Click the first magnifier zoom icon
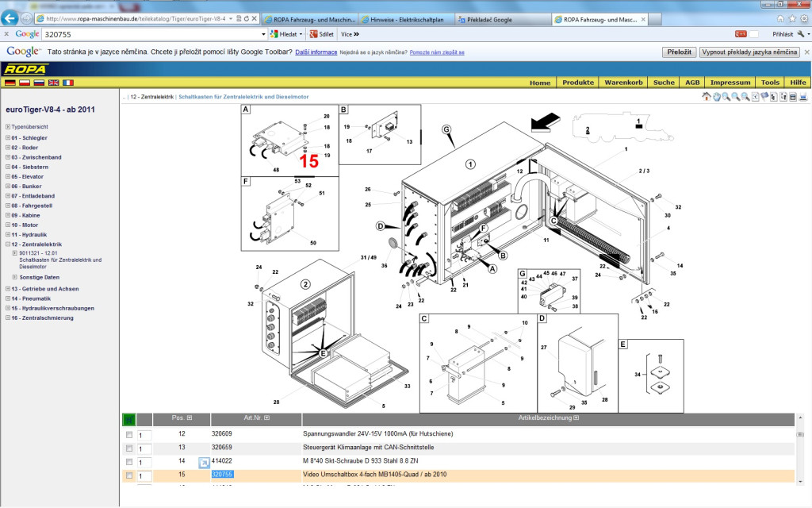This screenshot has height=508, width=812. [726, 96]
